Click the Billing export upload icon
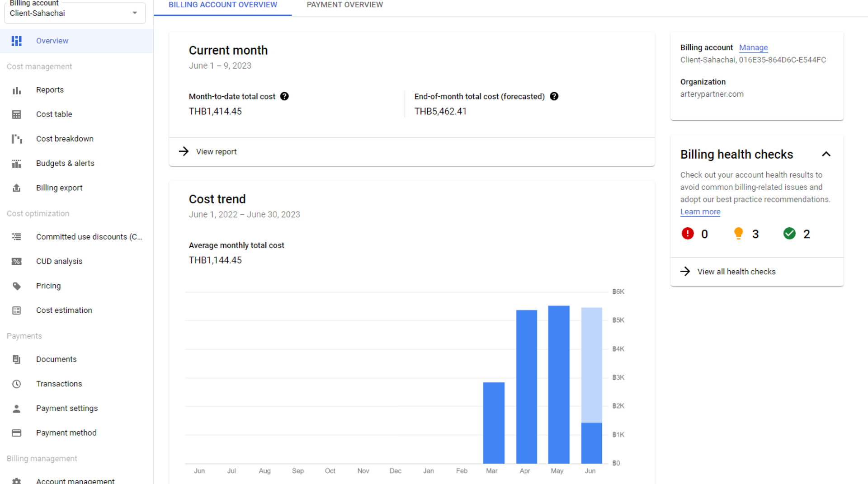868x484 pixels. click(x=17, y=188)
